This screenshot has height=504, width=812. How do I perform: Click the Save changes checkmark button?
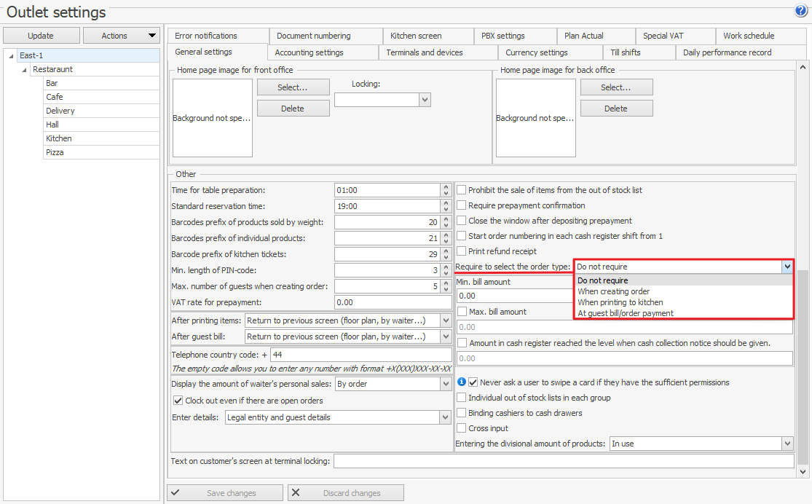click(225, 493)
